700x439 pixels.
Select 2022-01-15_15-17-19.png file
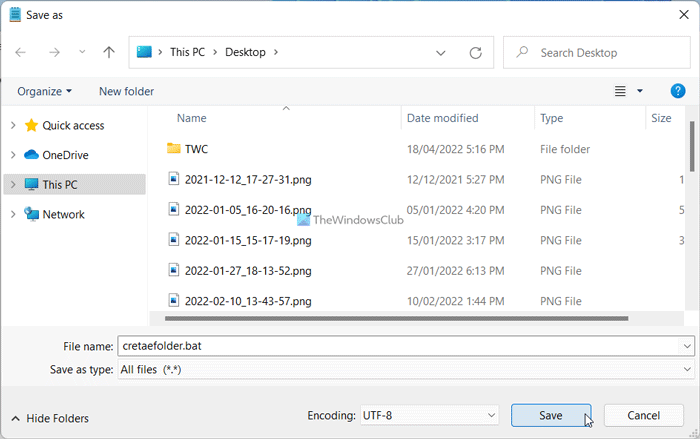point(248,240)
